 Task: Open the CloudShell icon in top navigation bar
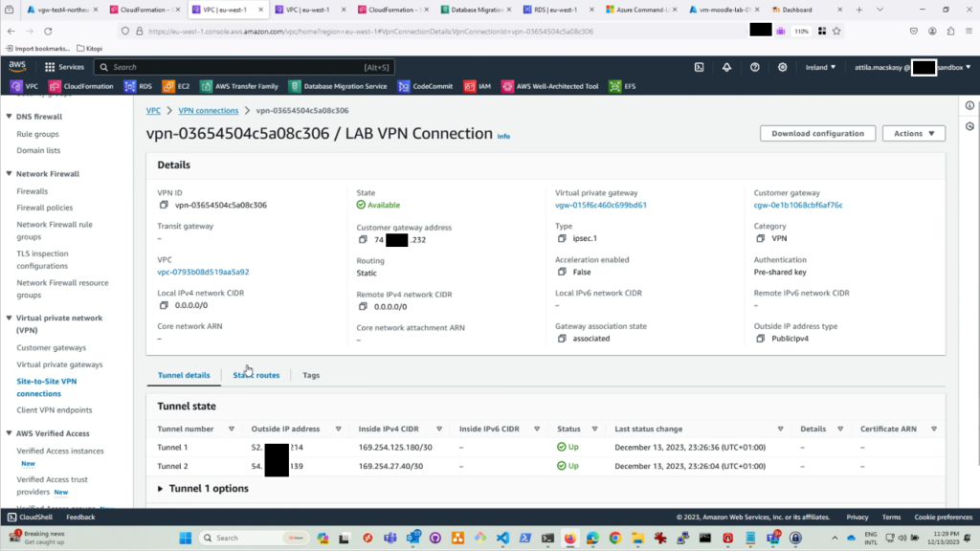[700, 67]
